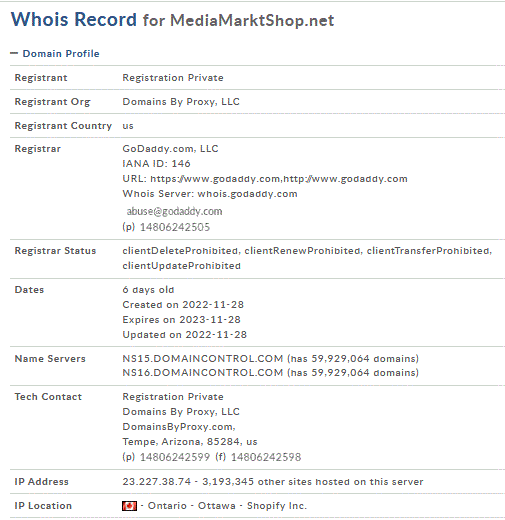Click the Canada flag icon in IP Location
Image resolution: width=505 pixels, height=520 pixels.
[x=129, y=506]
